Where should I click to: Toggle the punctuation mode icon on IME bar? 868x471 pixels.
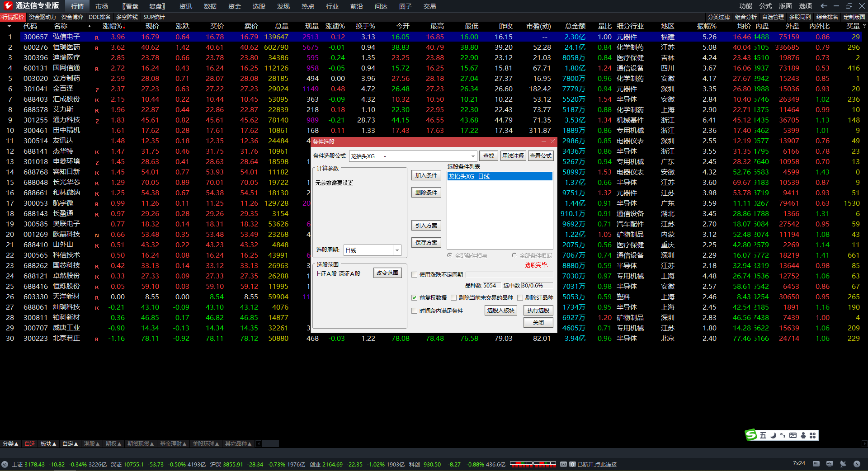click(783, 435)
